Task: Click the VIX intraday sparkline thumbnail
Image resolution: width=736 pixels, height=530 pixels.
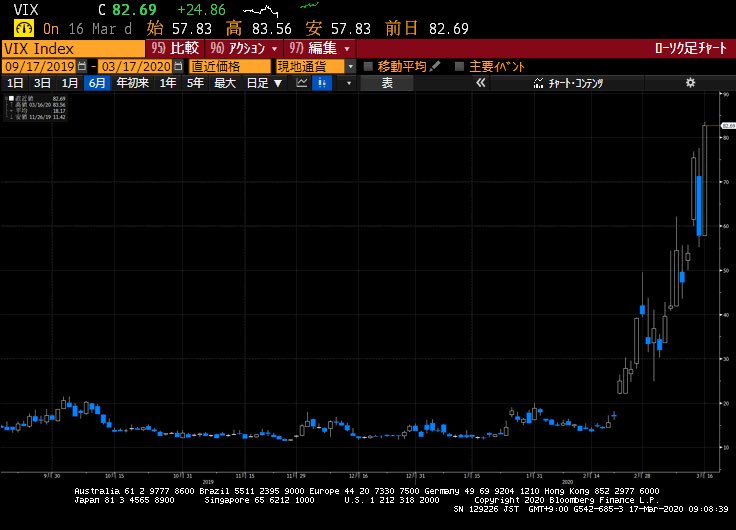Action: point(261,10)
